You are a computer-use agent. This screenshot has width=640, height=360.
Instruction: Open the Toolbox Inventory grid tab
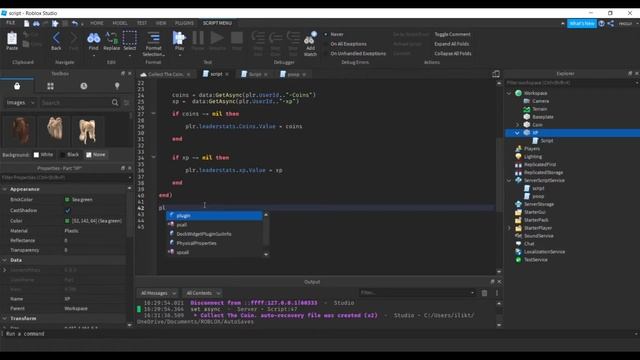click(50, 86)
